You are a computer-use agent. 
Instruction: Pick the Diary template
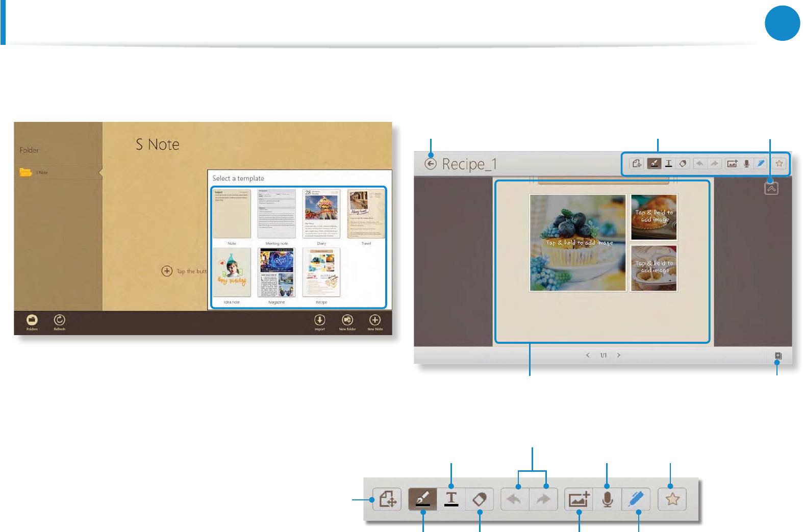tap(321, 214)
